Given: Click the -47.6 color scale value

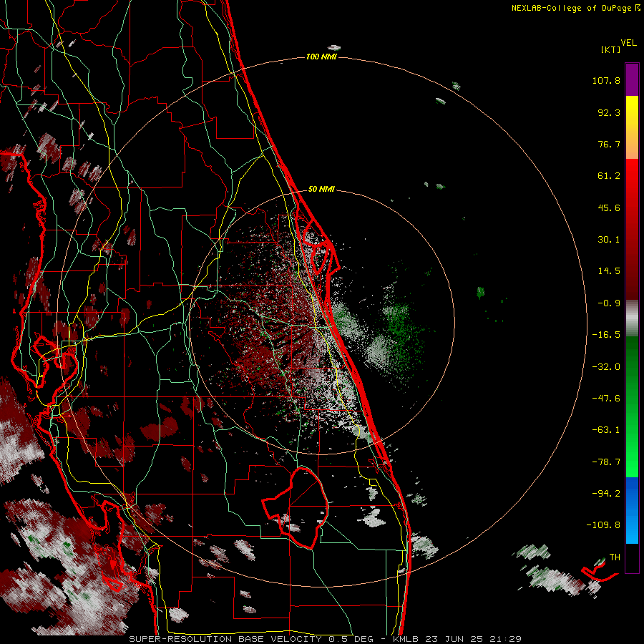Looking at the screenshot, I should 606,399.
